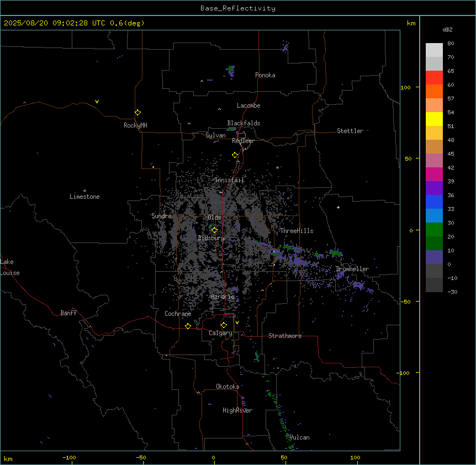Select the Sundre label

click(161, 216)
